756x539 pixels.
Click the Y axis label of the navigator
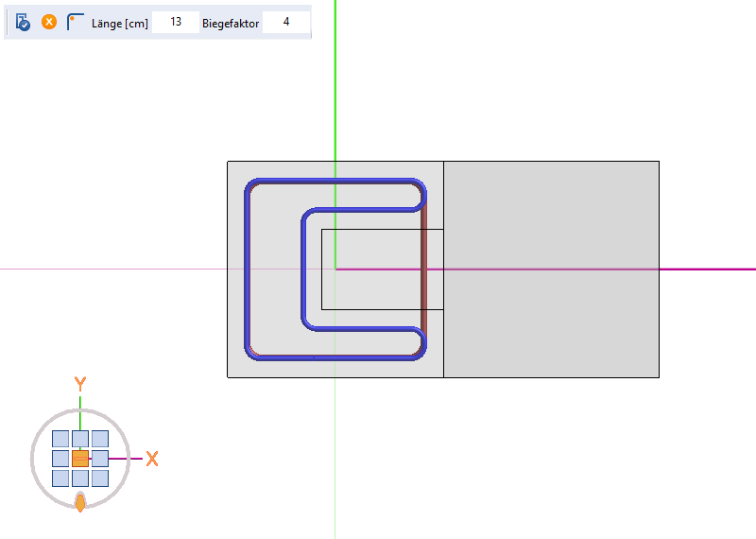pyautogui.click(x=80, y=384)
